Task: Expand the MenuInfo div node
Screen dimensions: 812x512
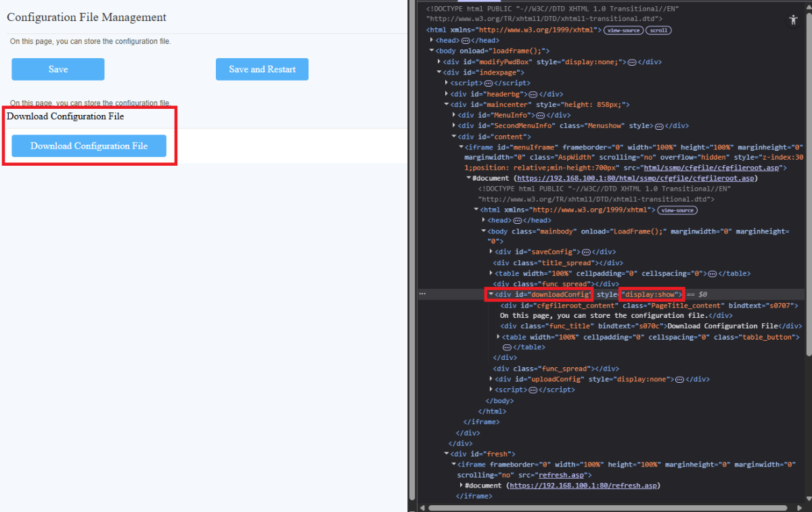Action: click(x=453, y=115)
